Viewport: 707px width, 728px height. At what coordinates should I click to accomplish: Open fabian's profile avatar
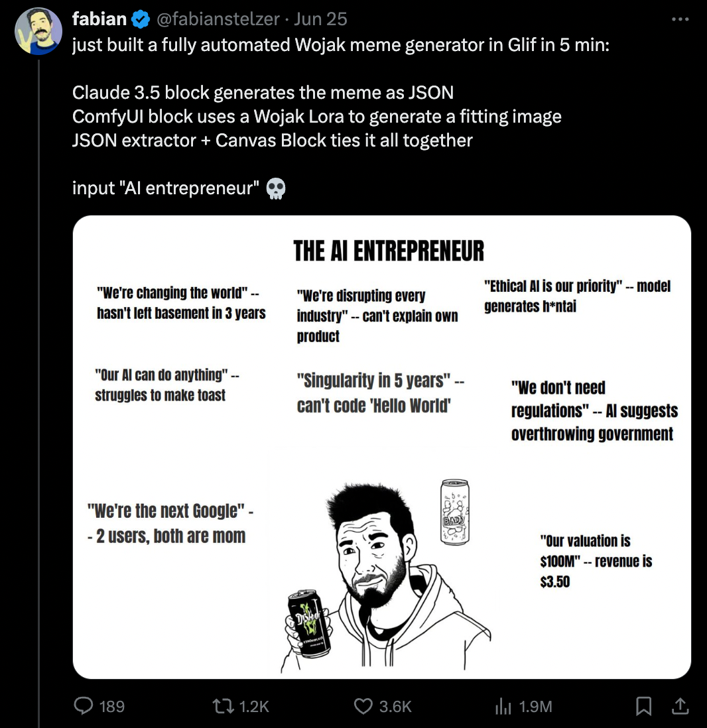coord(38,31)
